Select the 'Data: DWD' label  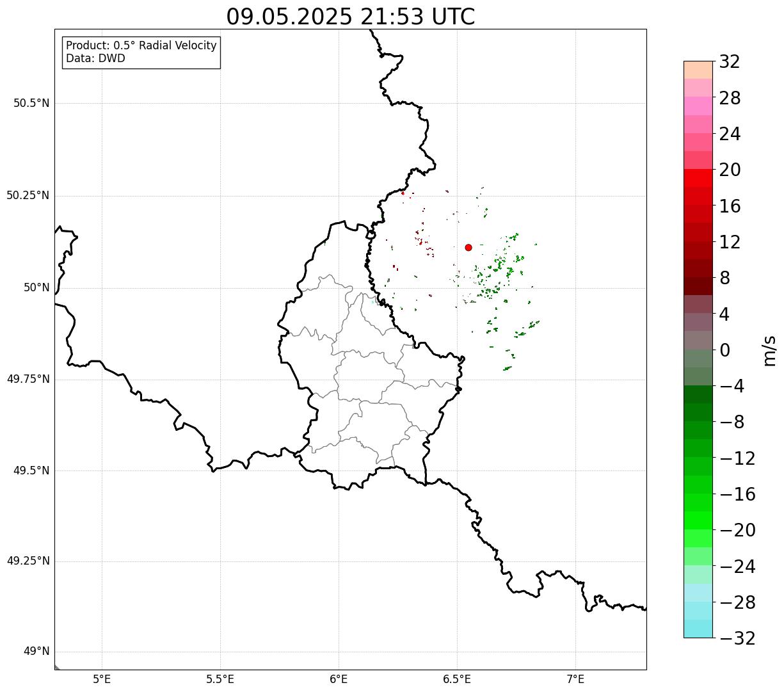[95, 59]
